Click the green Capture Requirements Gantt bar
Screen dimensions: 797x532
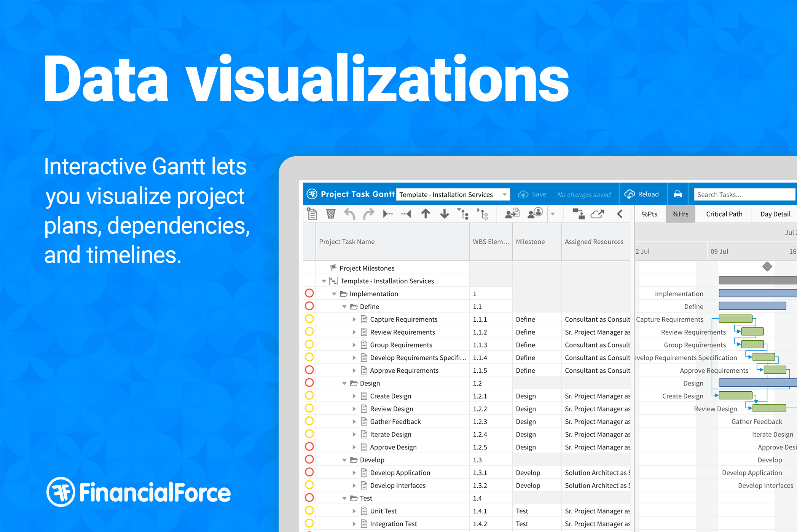[x=735, y=319]
